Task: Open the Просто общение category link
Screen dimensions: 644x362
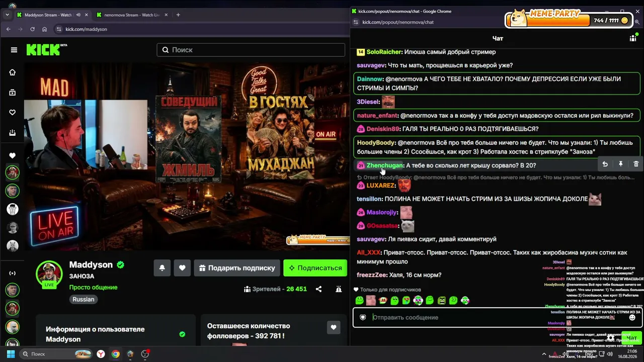Action: (x=93, y=287)
